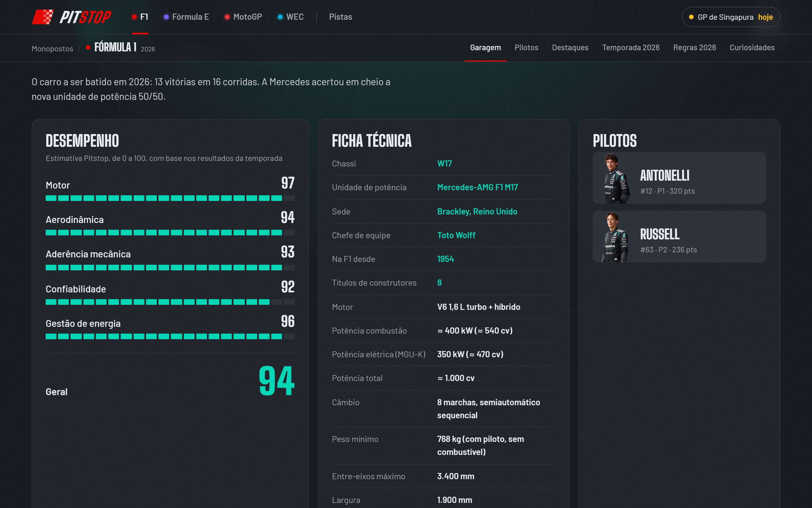Click the Aderência mecânica rating bar

(170, 268)
